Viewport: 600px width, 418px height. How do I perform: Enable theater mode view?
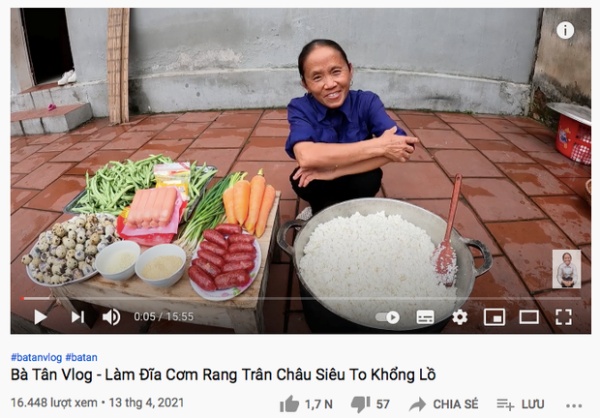(x=529, y=317)
